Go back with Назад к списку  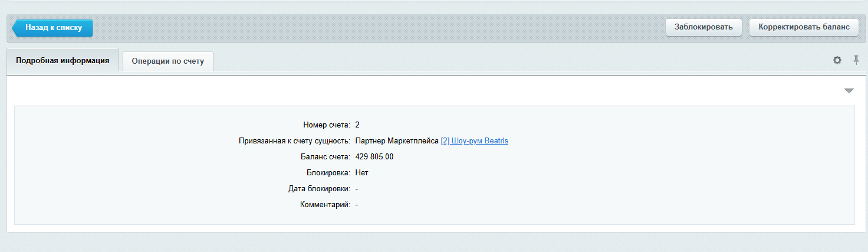point(53,28)
